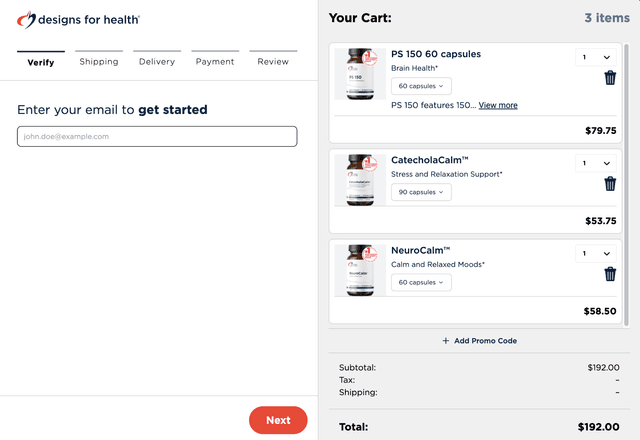Open CatecholaCalm 90 capsules size dropdown

pos(421,192)
